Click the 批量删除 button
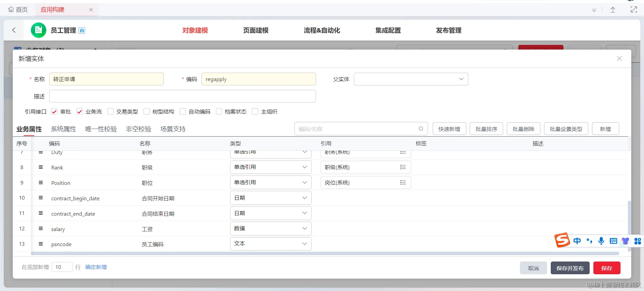 click(523, 129)
